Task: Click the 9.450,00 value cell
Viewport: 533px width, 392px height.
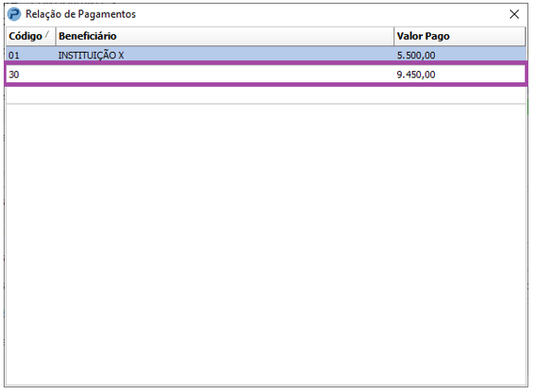Action: (415, 74)
